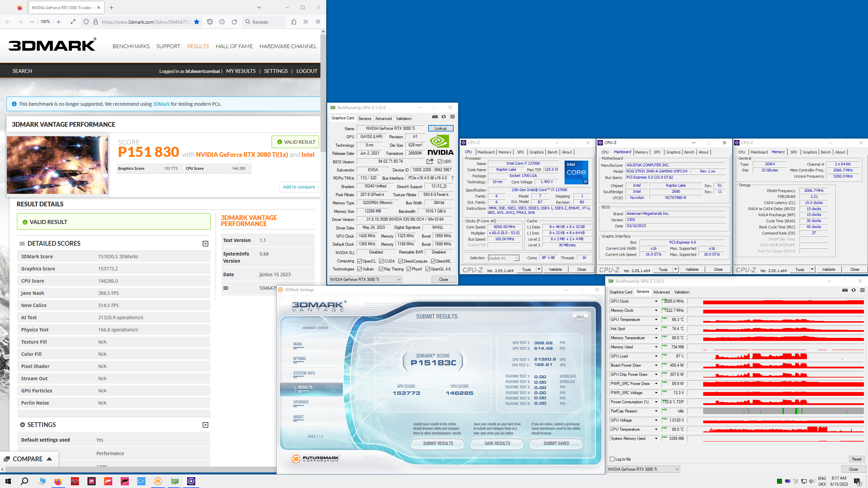Switch to Advanced tab in GPU-Z Graphics Card window
Viewport: 868px width, 488px height.
coord(383,119)
